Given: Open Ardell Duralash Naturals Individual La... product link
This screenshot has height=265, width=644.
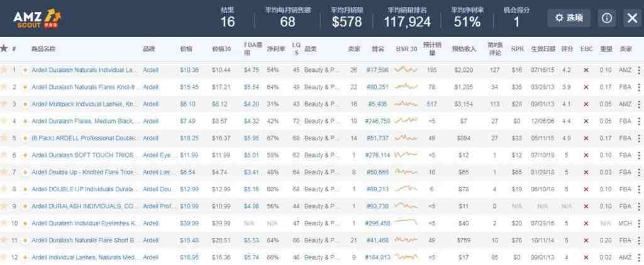Looking at the screenshot, I should point(85,70).
